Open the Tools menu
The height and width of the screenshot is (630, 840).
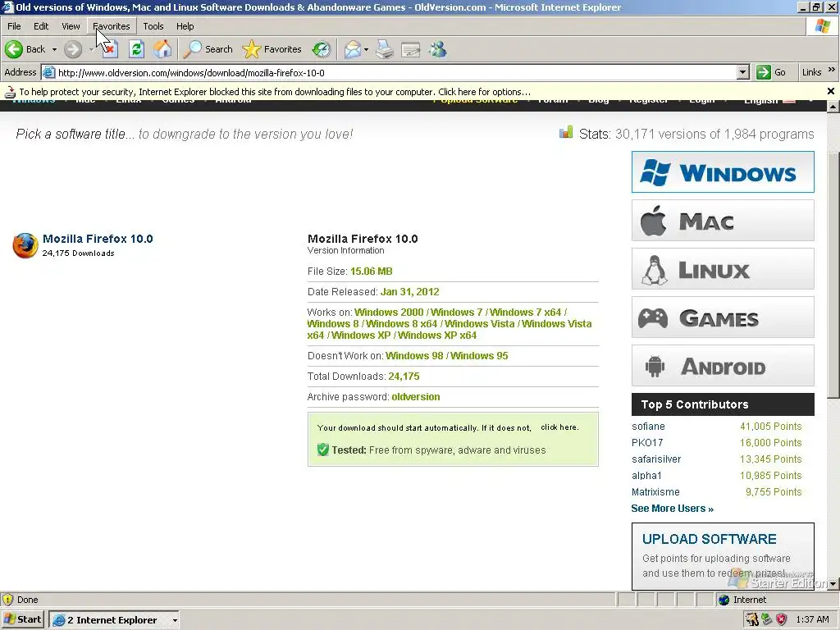[153, 26]
